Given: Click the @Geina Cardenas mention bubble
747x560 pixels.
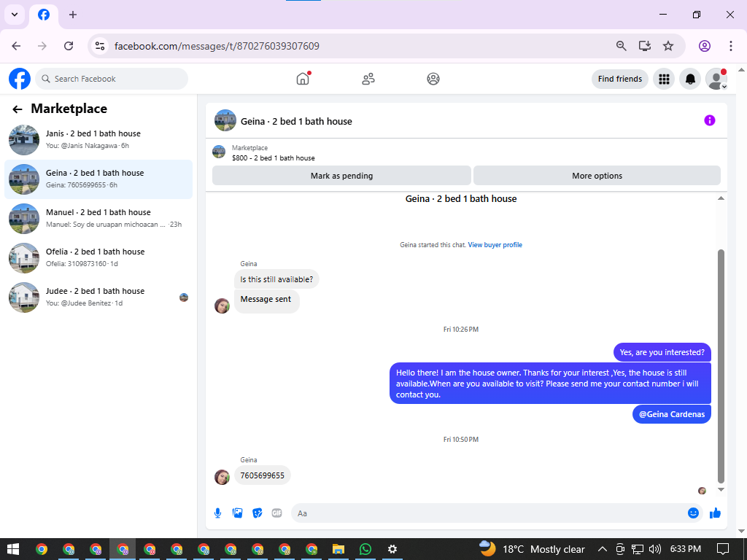Looking at the screenshot, I should point(672,414).
